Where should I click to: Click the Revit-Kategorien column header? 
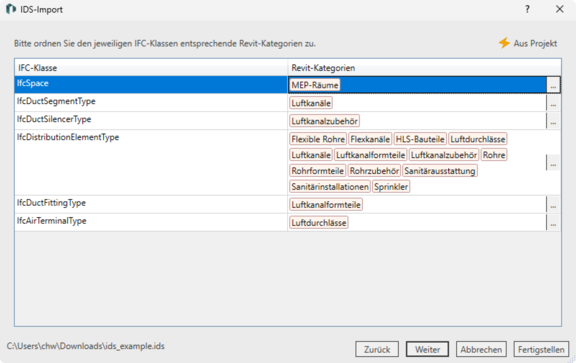(424, 68)
